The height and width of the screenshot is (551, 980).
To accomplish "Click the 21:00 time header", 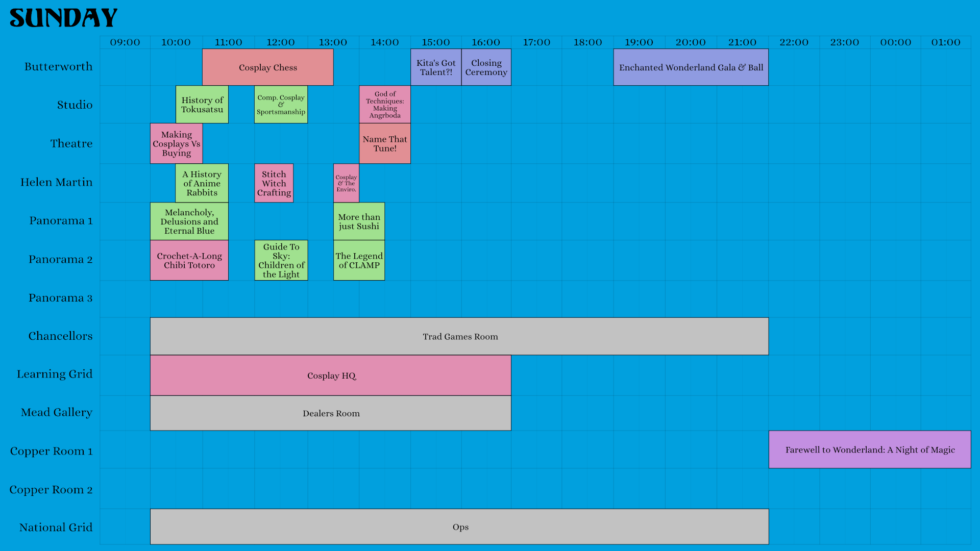I will click(742, 42).
